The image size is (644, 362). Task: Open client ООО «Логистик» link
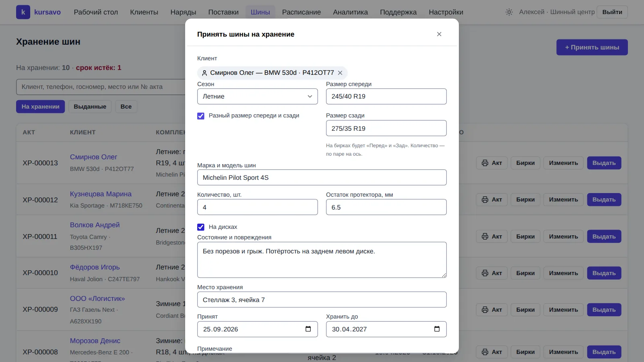97,298
